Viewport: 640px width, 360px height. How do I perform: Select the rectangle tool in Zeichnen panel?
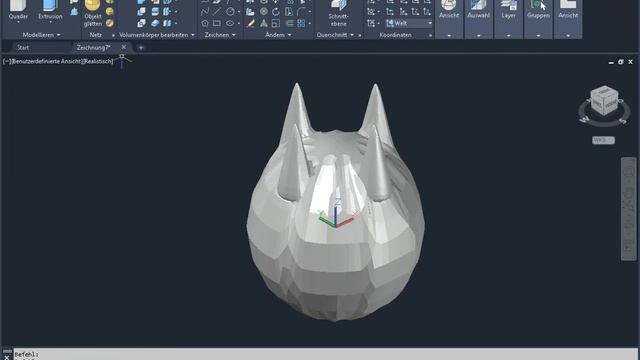click(x=217, y=24)
